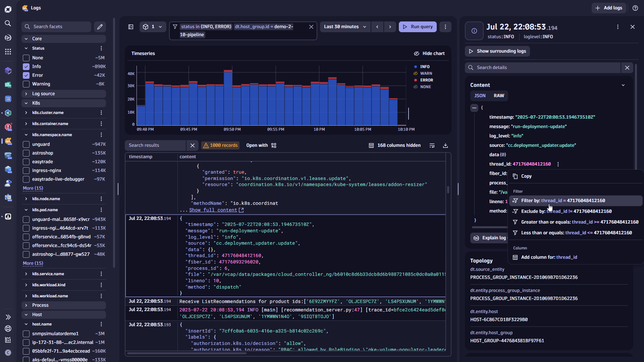The height and width of the screenshot is (362, 644).
Task: Switch to the RAW content tab
Action: pos(498,96)
